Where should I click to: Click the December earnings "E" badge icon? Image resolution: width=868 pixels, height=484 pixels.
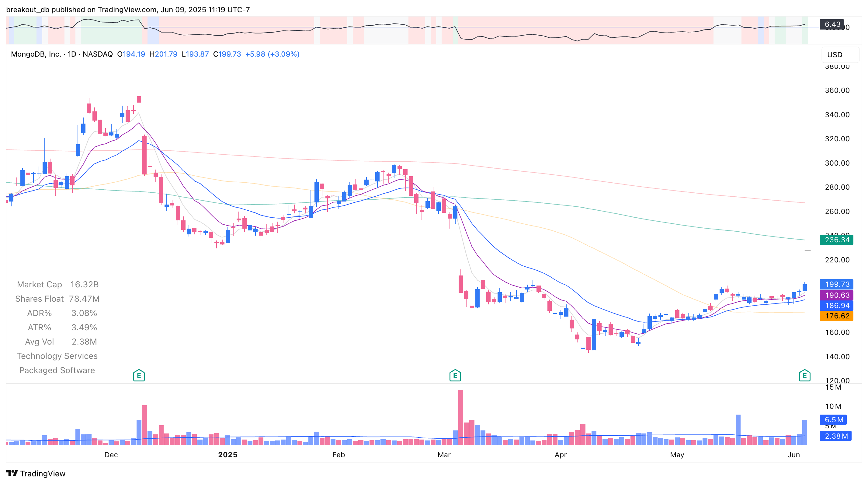pos(139,375)
